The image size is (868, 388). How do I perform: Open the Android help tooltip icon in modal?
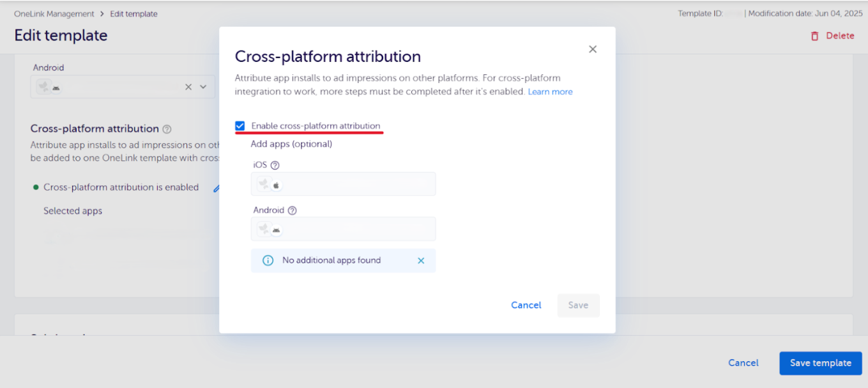[x=292, y=210]
